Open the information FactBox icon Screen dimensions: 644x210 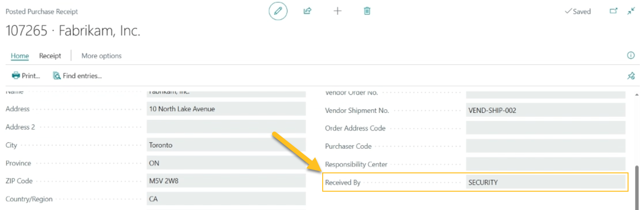pyautogui.click(x=631, y=55)
